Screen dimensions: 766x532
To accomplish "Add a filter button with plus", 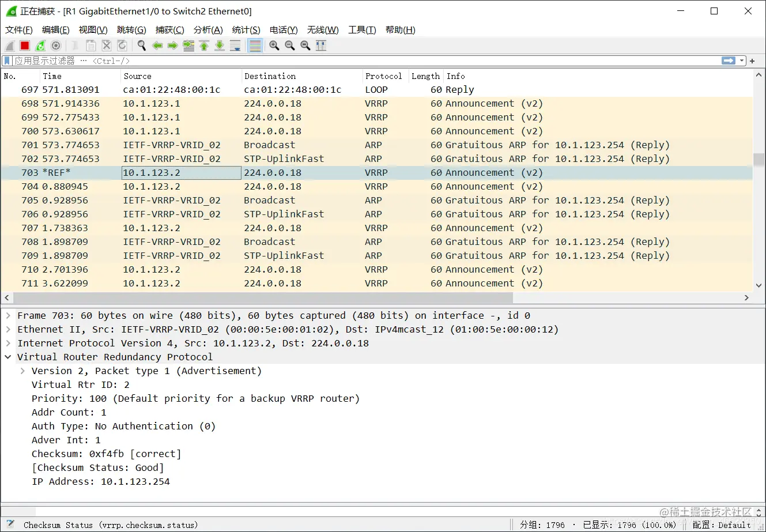I will pos(752,61).
